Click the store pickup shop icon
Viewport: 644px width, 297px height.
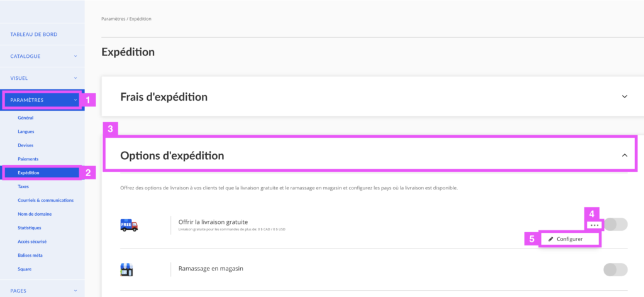pos(126,269)
